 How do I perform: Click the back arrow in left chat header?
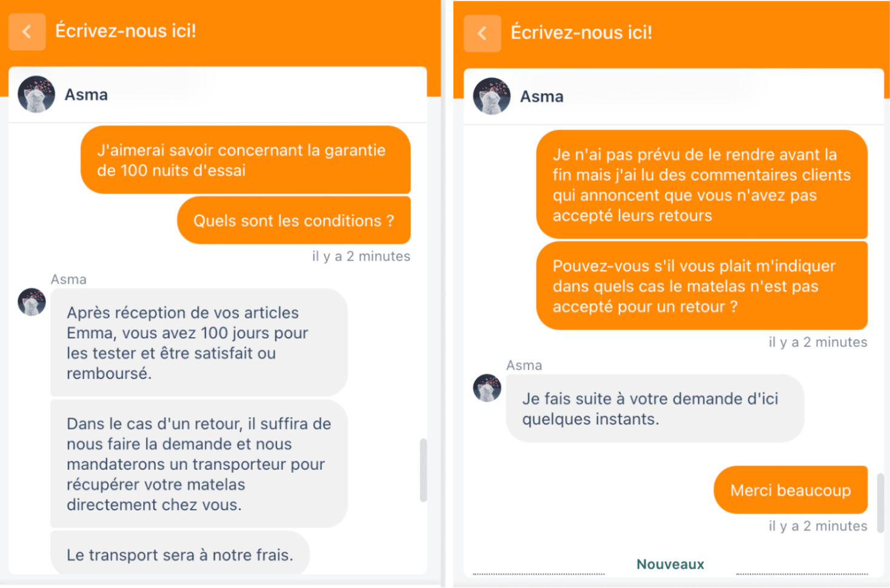point(27,32)
